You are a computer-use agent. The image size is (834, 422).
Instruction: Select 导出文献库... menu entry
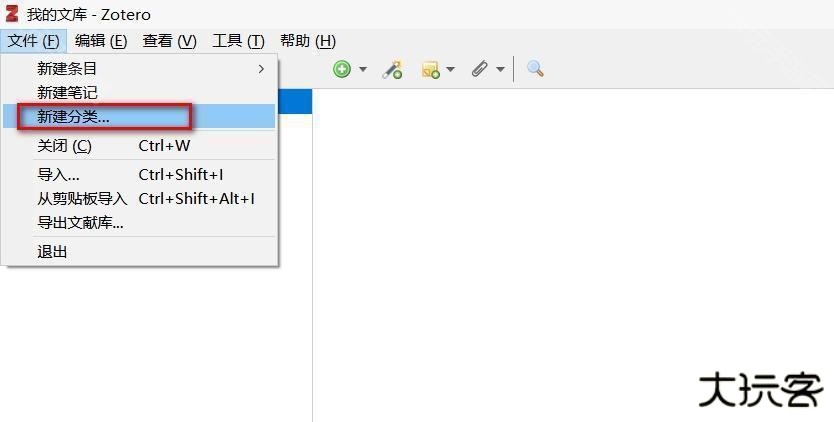(139, 222)
